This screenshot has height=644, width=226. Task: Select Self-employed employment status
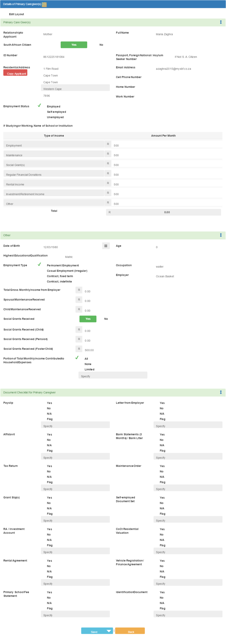pyautogui.click(x=56, y=112)
